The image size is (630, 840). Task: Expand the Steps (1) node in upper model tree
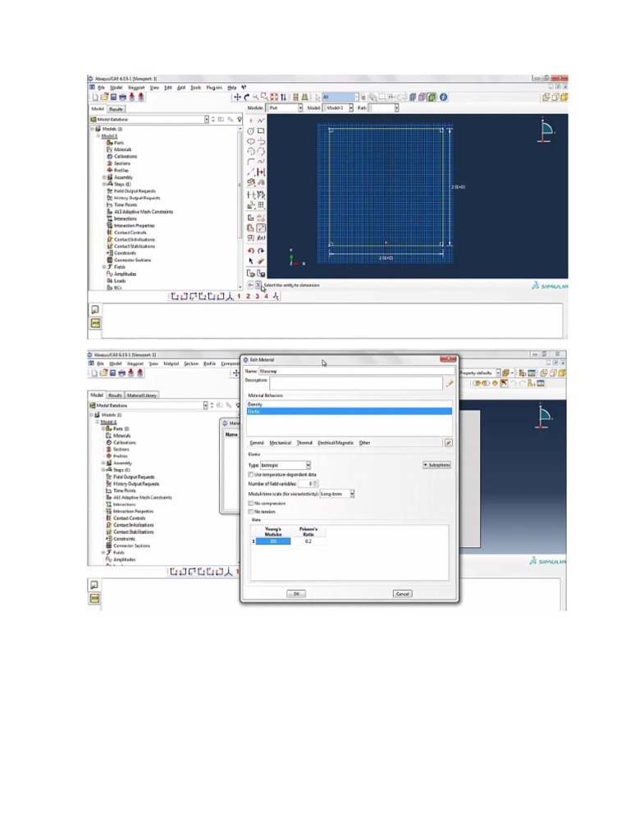point(104,185)
